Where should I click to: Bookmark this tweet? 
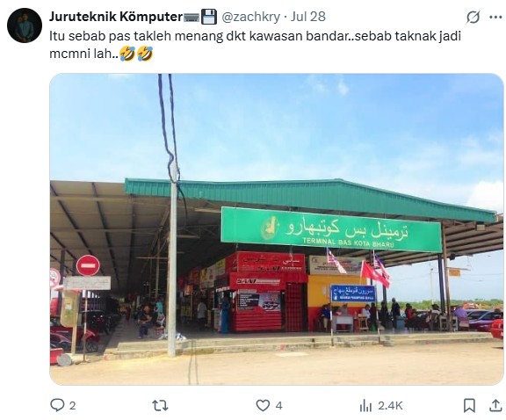pyautogui.click(x=469, y=405)
